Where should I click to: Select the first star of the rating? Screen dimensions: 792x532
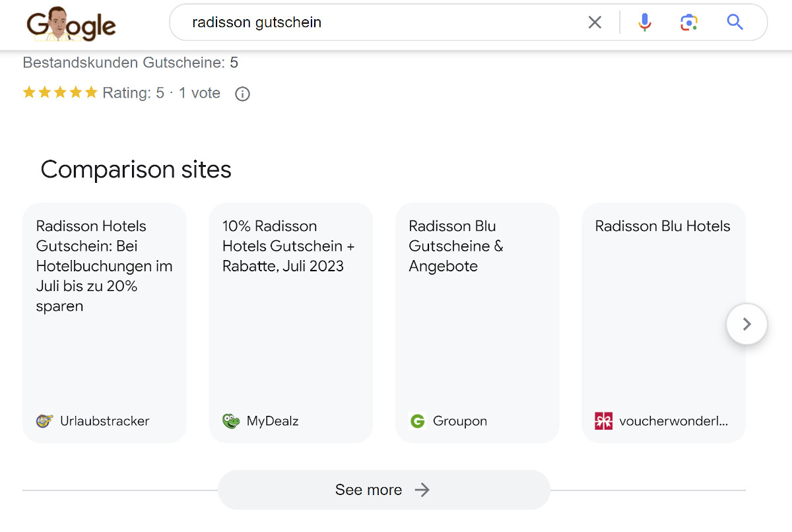click(29, 92)
